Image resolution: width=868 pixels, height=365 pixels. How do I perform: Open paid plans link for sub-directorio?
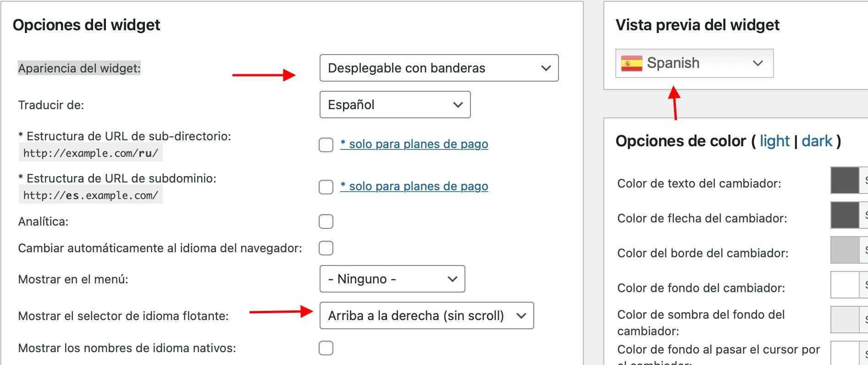414,144
